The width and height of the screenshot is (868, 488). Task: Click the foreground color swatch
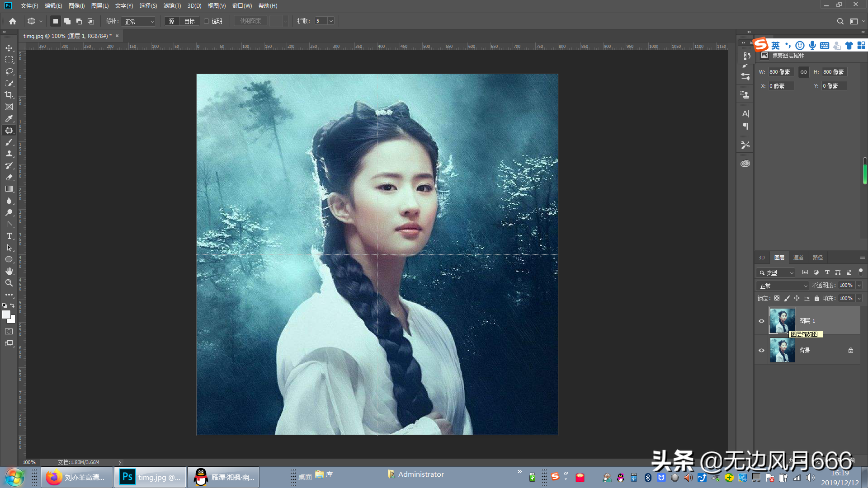click(6, 314)
